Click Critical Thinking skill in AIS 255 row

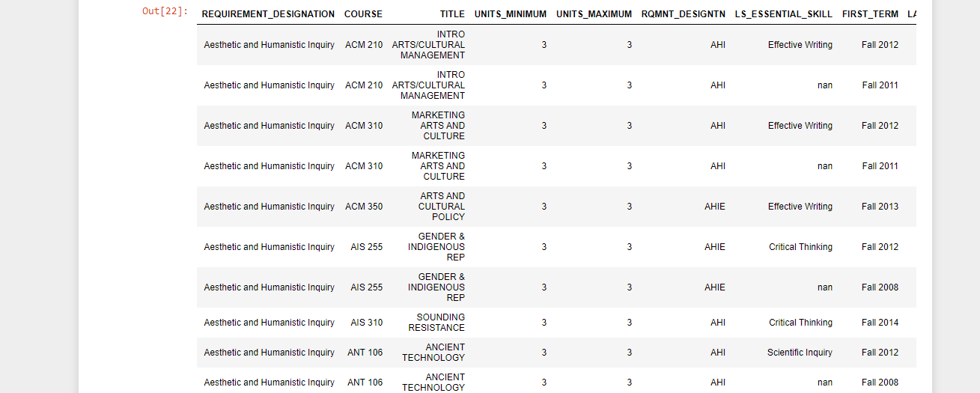[x=800, y=247]
